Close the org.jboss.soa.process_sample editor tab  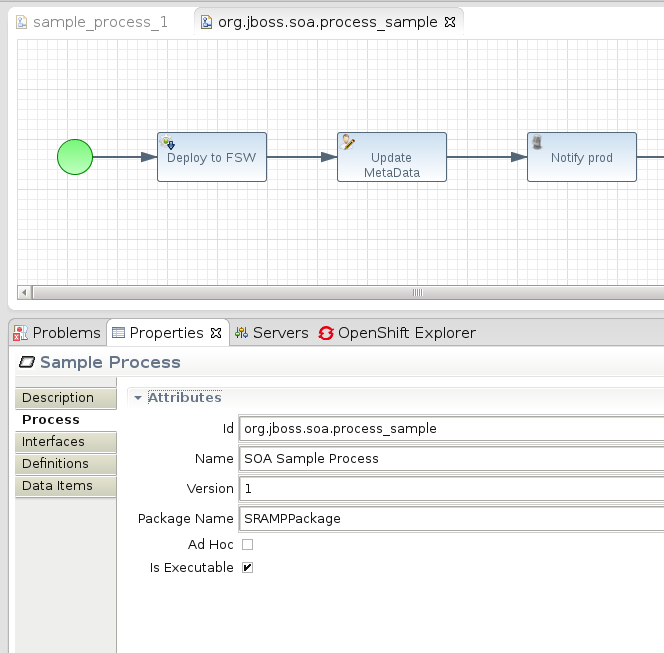(450, 22)
